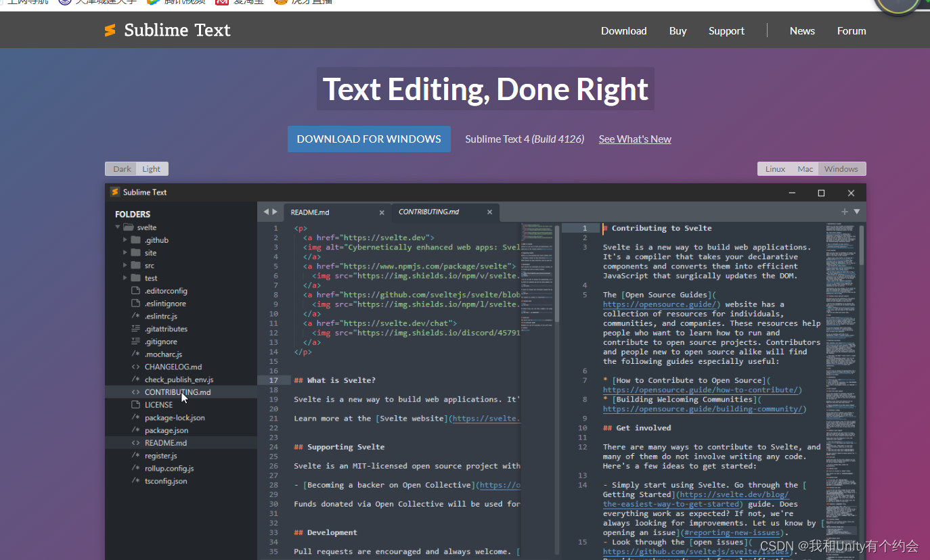Click the right pane minimap
930x560 pixels.
tap(841, 391)
